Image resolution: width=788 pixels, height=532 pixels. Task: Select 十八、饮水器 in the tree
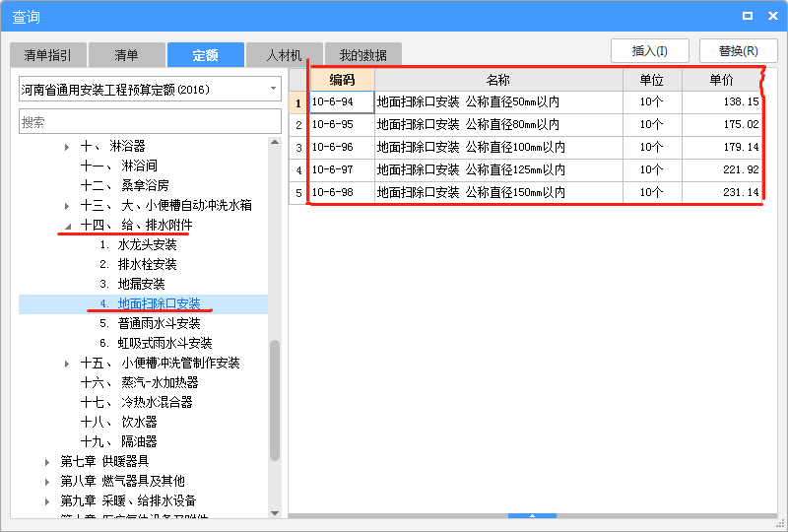coord(118,422)
